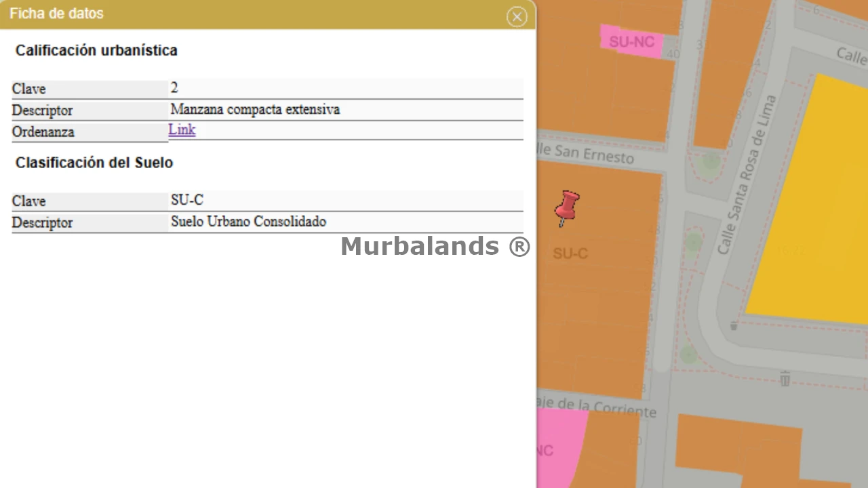Click the lowest green tree icon on the plaza
Screen dimensions: 868x488
tap(688, 354)
